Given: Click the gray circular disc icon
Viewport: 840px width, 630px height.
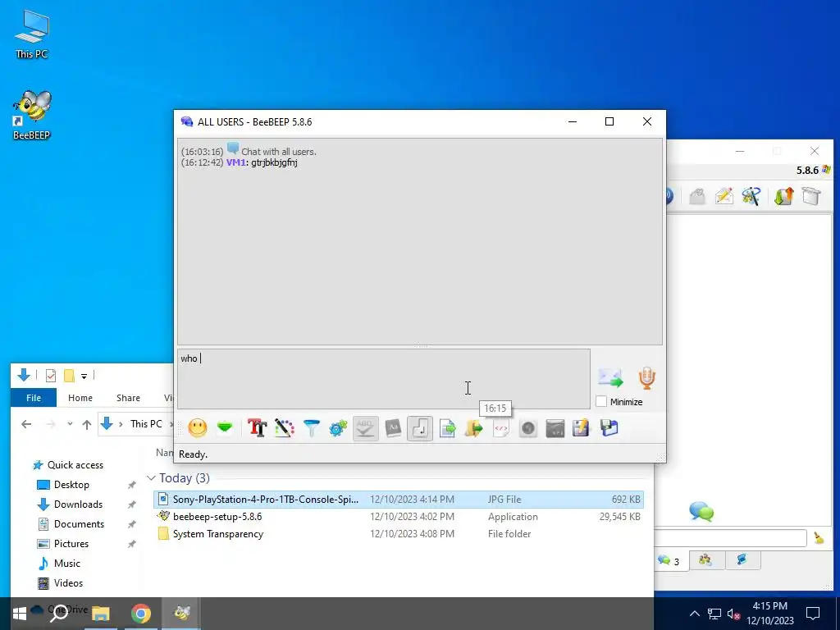Looking at the screenshot, I should point(528,428).
